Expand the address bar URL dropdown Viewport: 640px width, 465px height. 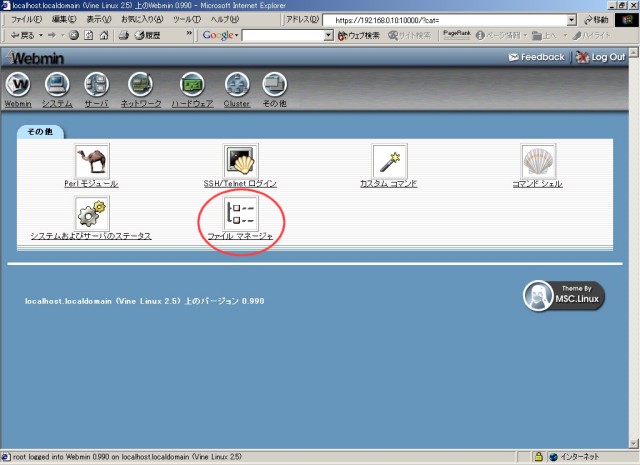pyautogui.click(x=571, y=20)
